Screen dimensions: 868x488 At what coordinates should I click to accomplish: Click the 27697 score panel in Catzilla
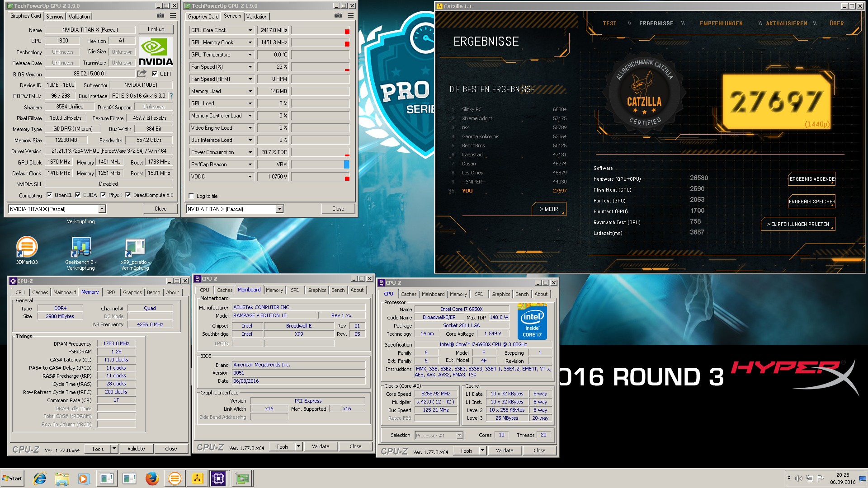click(776, 101)
